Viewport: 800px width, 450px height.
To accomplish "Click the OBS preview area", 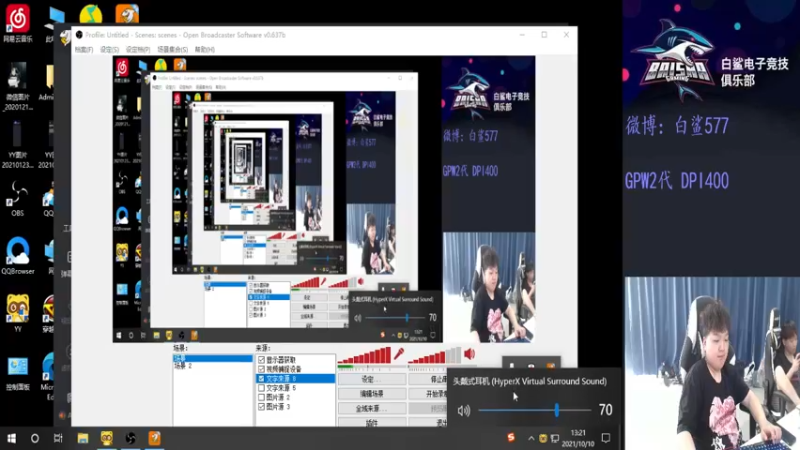I will [x=324, y=199].
